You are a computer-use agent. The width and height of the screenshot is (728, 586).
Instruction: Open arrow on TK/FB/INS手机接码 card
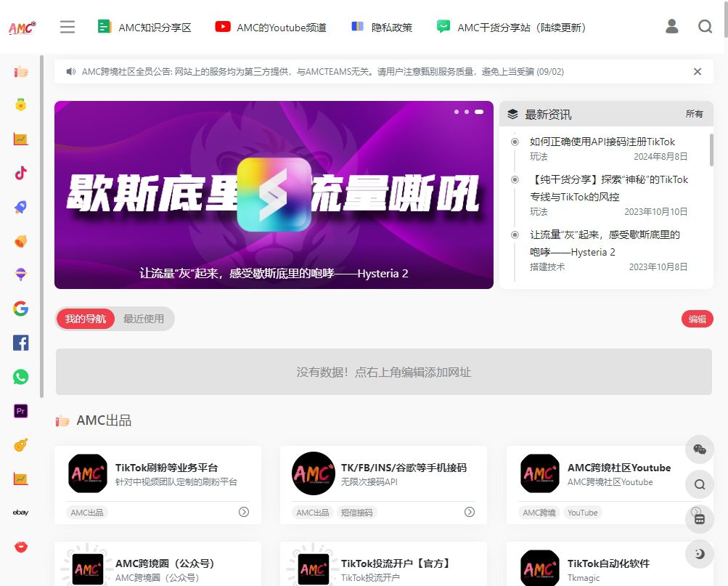470,512
